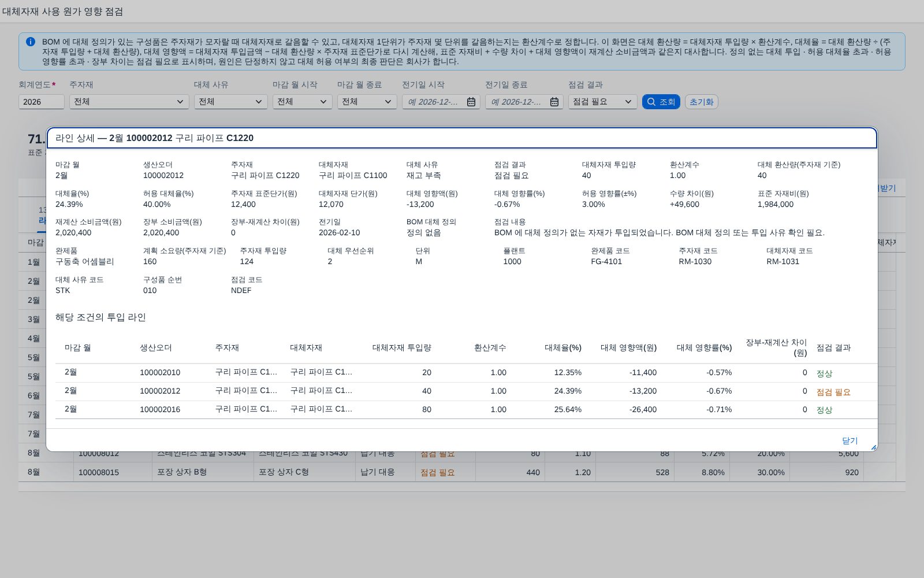Close the dialog with 닫기

coord(850,440)
